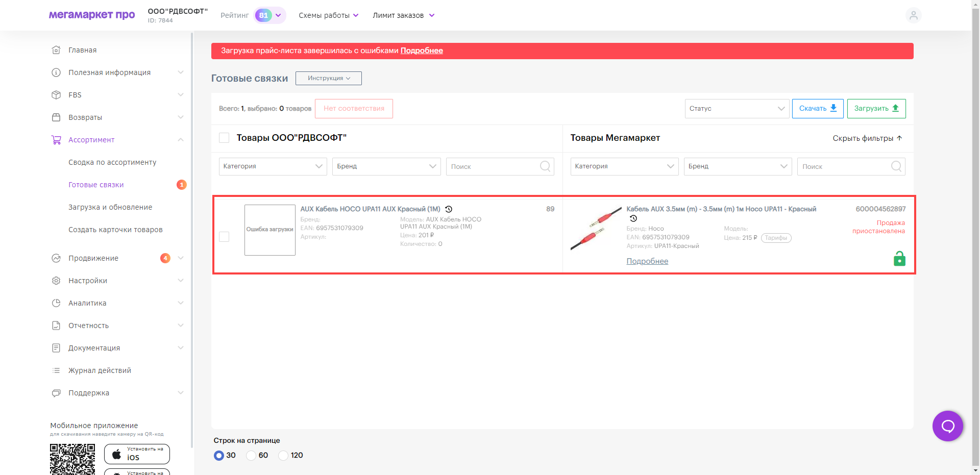Click the search magnifier in Мегамаркет products filter
The image size is (980, 475).
click(896, 166)
